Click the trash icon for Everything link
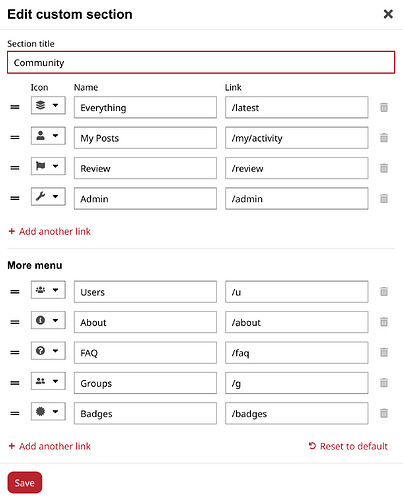Screen dimensions: 403x500 click(384, 107)
